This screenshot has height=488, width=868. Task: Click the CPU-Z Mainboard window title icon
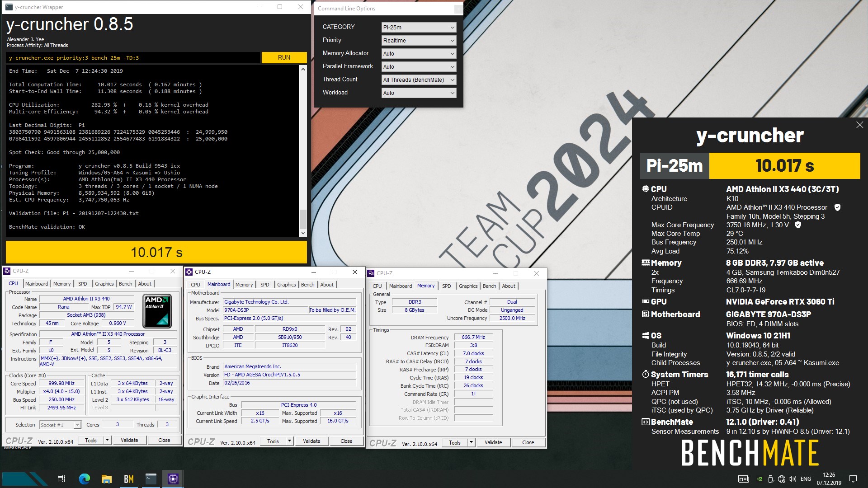(x=189, y=272)
